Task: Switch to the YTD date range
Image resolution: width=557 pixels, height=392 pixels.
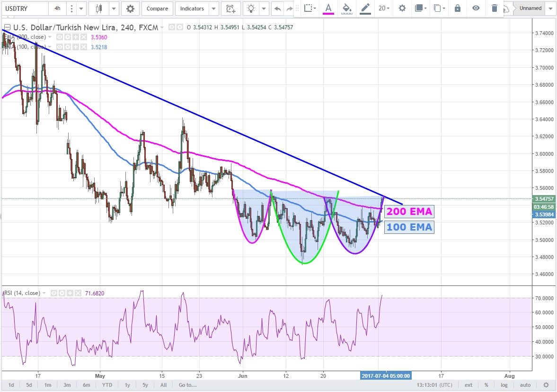Action: [107, 385]
